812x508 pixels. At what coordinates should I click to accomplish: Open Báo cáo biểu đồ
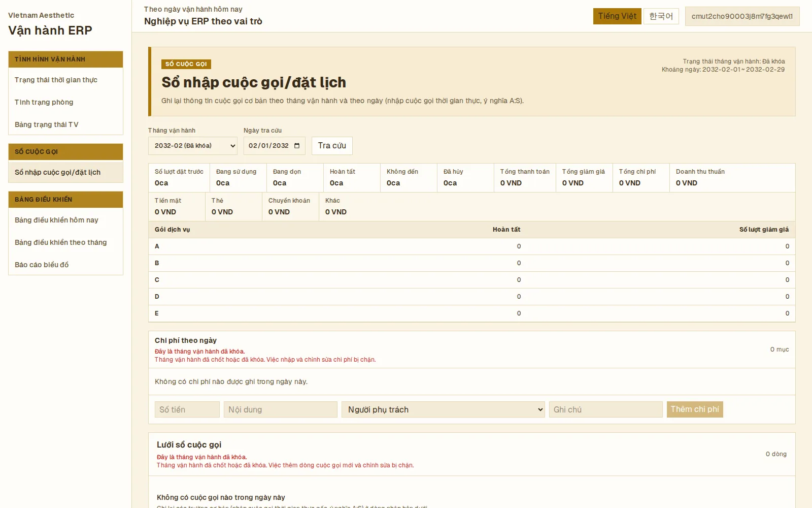click(x=66, y=265)
